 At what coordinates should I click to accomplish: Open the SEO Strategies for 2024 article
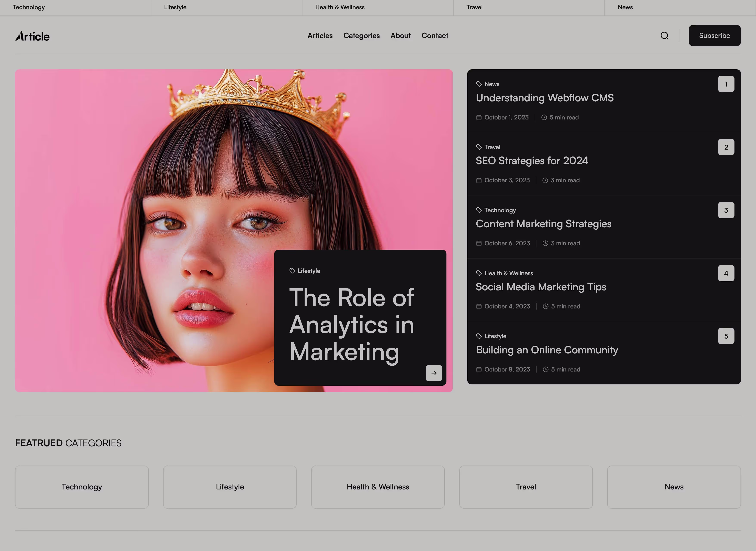click(532, 161)
